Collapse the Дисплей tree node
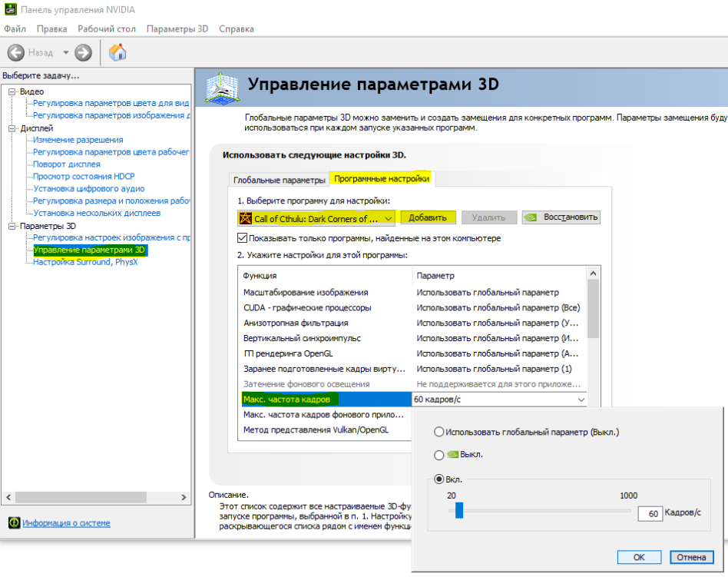 coord(12,128)
